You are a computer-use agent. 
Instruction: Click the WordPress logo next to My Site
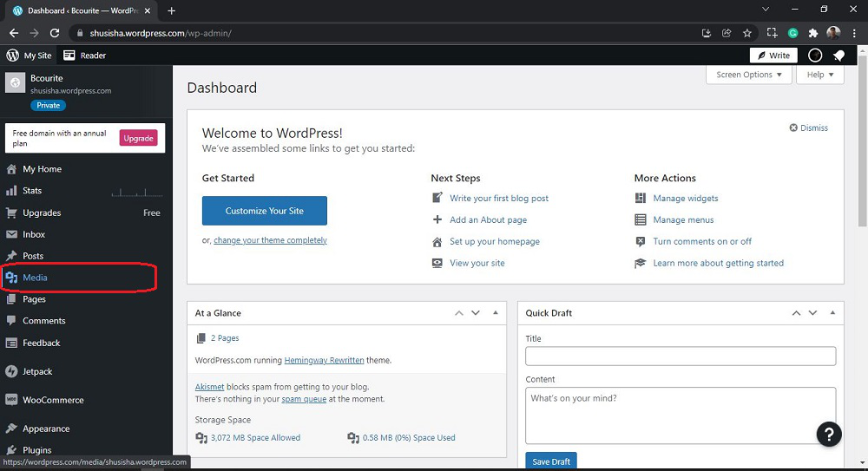(12, 56)
